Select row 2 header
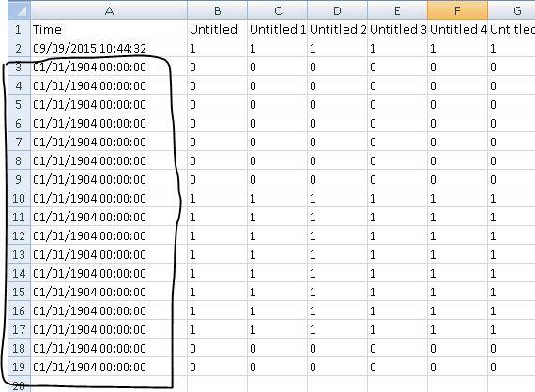This screenshot has width=535, height=392. [19, 48]
